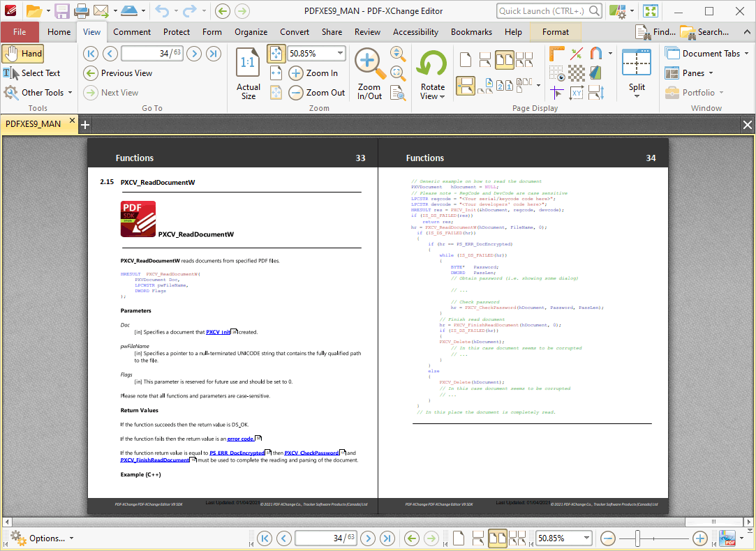Enable ribbon Two Pages Continuous layout

coord(524,60)
